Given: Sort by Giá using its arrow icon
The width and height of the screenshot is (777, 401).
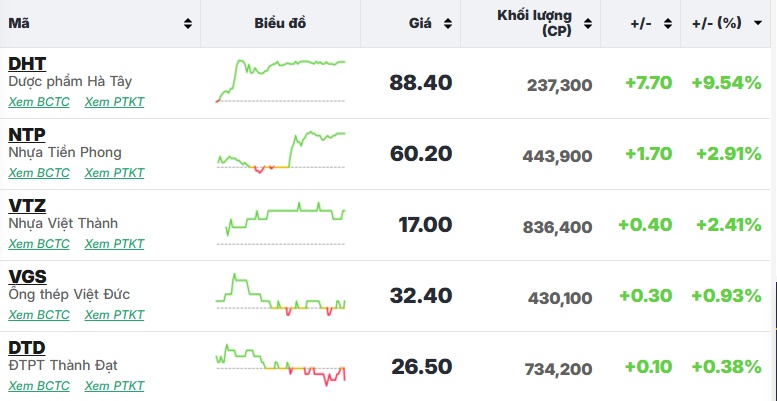Looking at the screenshot, I should point(448,23).
